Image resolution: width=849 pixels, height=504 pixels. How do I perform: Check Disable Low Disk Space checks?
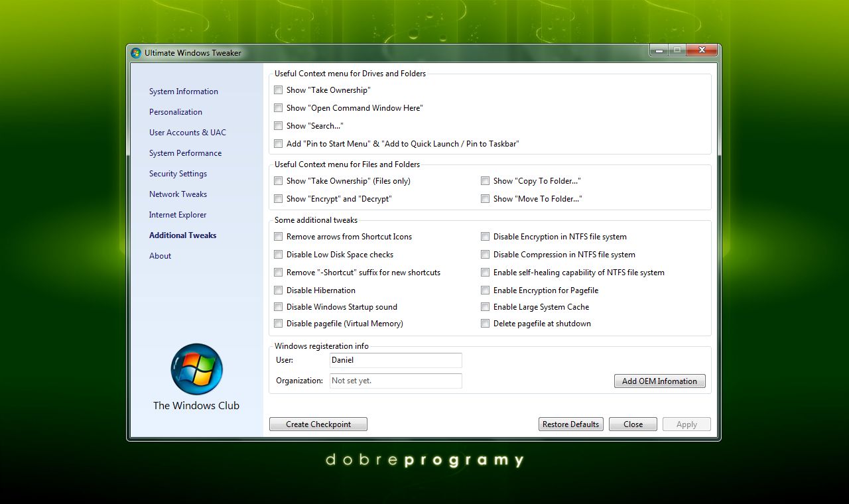pyautogui.click(x=279, y=255)
